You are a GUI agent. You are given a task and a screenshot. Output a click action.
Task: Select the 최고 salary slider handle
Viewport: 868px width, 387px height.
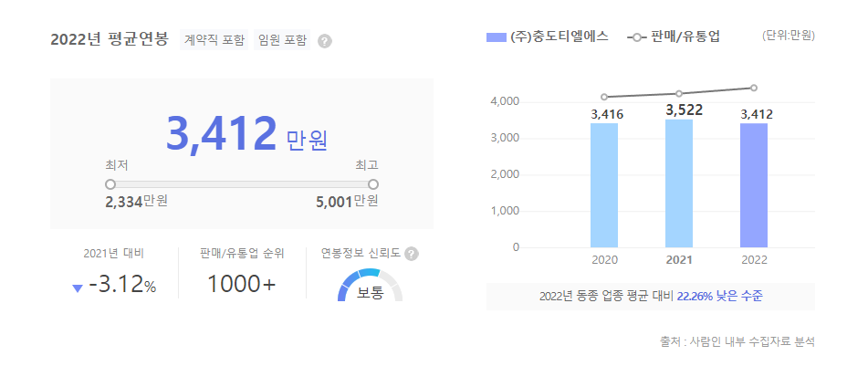tap(373, 184)
